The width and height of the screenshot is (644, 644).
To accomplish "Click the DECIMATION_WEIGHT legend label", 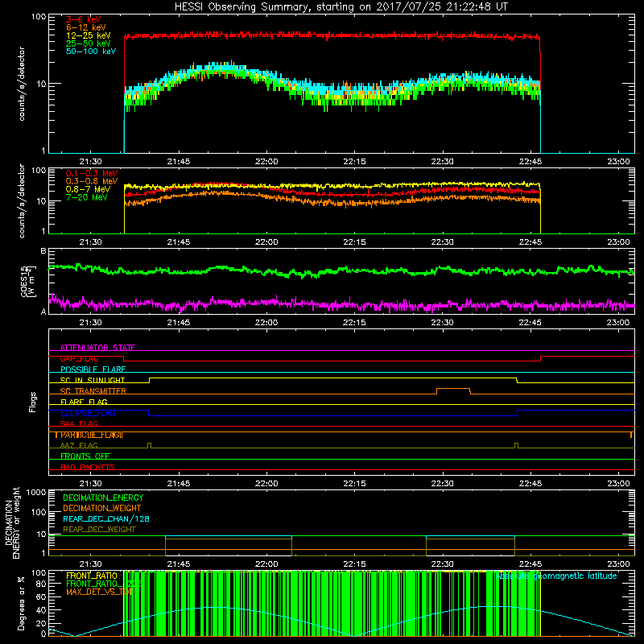I will [102, 508].
